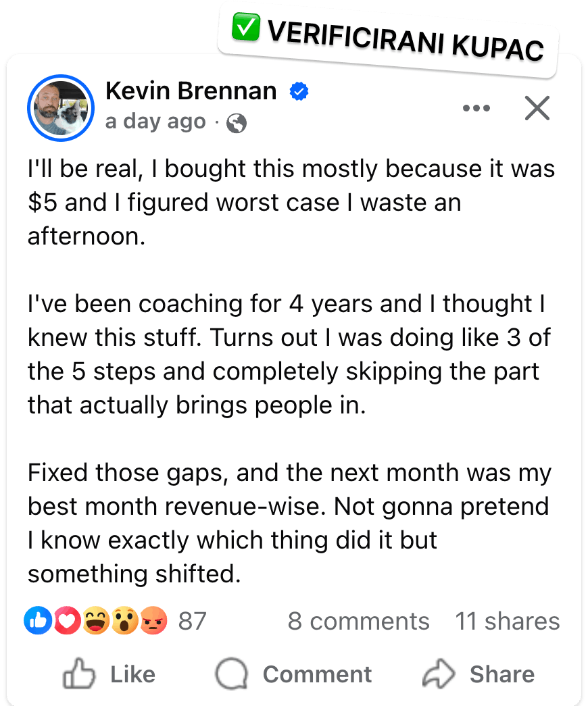This screenshot has height=706, width=588.
Task: Click the public globe audience icon
Action: point(237,123)
